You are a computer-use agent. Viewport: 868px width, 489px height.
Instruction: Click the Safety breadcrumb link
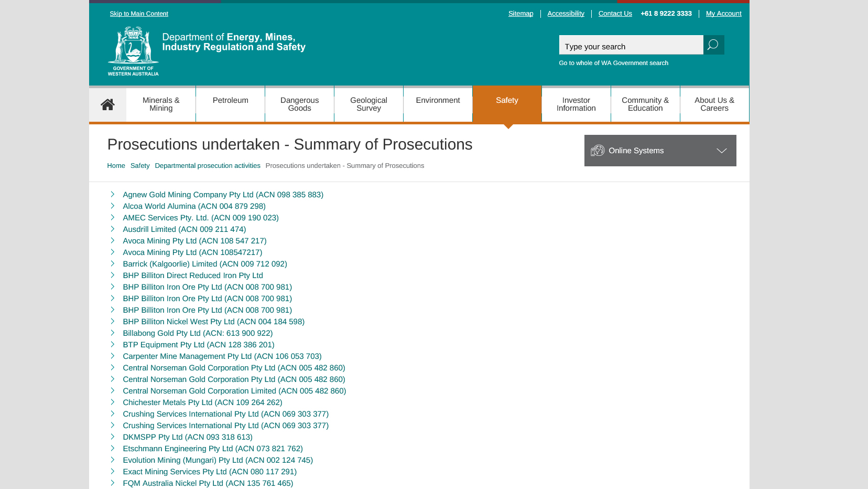pyautogui.click(x=140, y=166)
